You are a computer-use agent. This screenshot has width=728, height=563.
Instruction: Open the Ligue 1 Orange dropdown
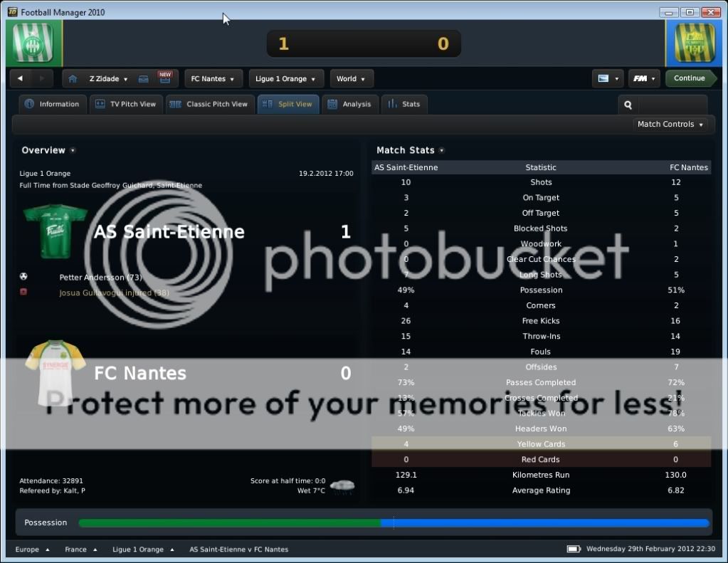tap(285, 78)
